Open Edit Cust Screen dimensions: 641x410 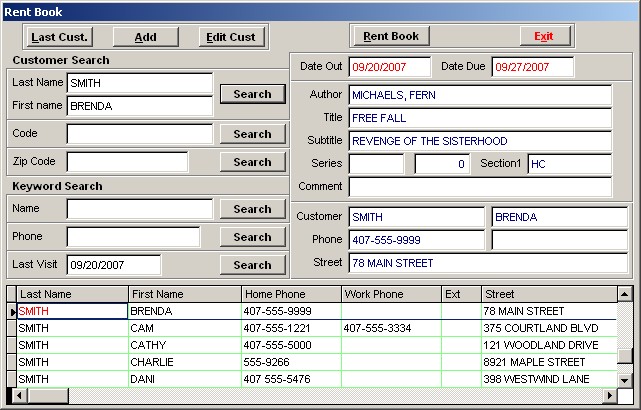coord(231,37)
